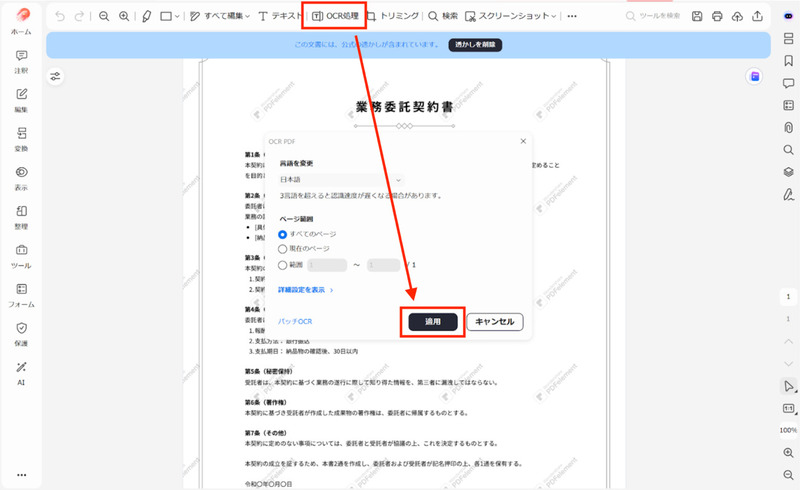The height and width of the screenshot is (490, 800).
Task: Select the 現在のページ radio button
Action: tap(282, 249)
